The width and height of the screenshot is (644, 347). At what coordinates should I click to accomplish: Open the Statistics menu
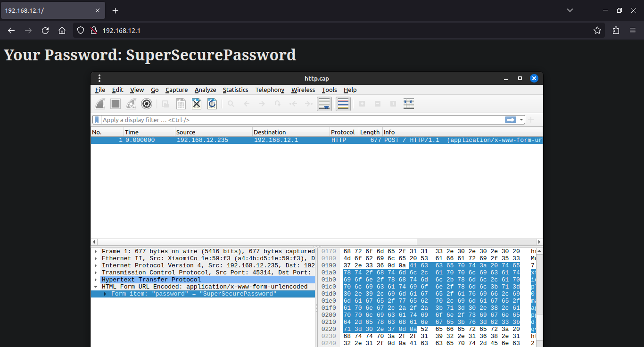point(235,90)
